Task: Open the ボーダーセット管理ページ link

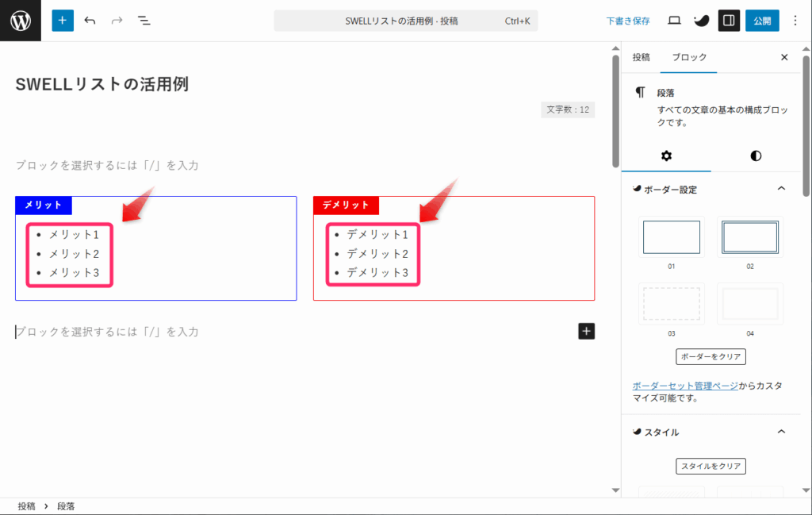Action: (x=685, y=386)
